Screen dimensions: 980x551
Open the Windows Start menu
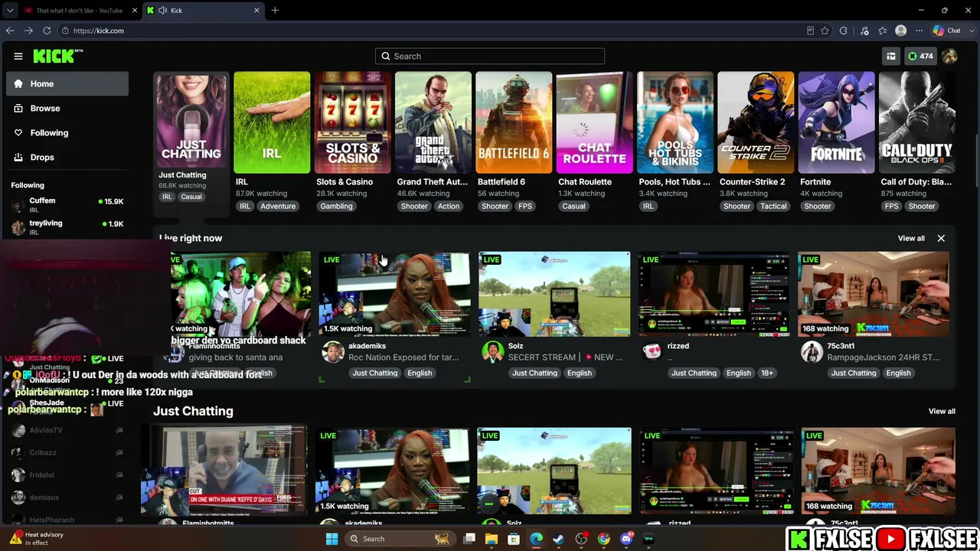(x=332, y=539)
